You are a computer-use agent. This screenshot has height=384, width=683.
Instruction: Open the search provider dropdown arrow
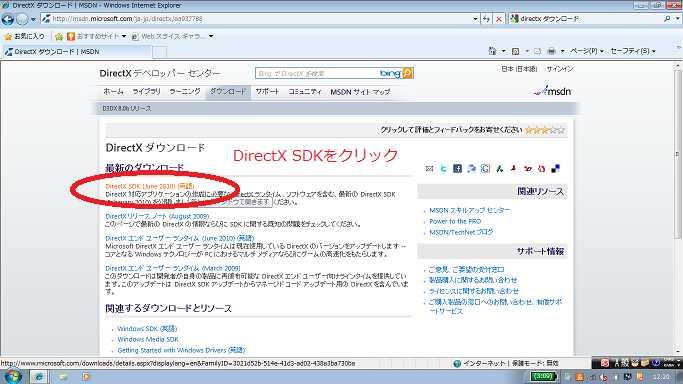click(677, 19)
